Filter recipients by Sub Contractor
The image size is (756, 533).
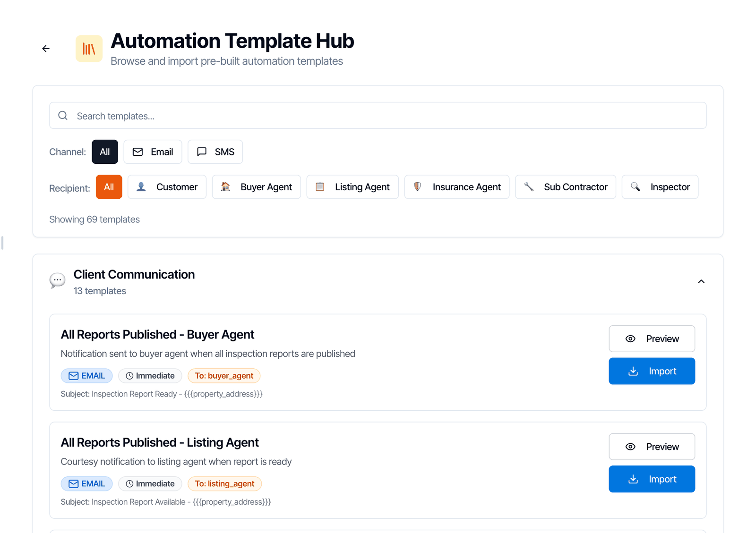[x=566, y=187]
